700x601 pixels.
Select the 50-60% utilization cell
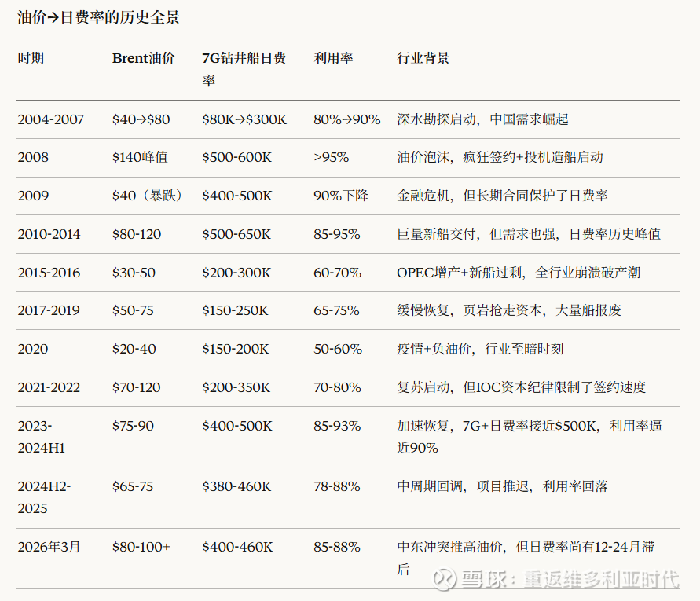(338, 349)
